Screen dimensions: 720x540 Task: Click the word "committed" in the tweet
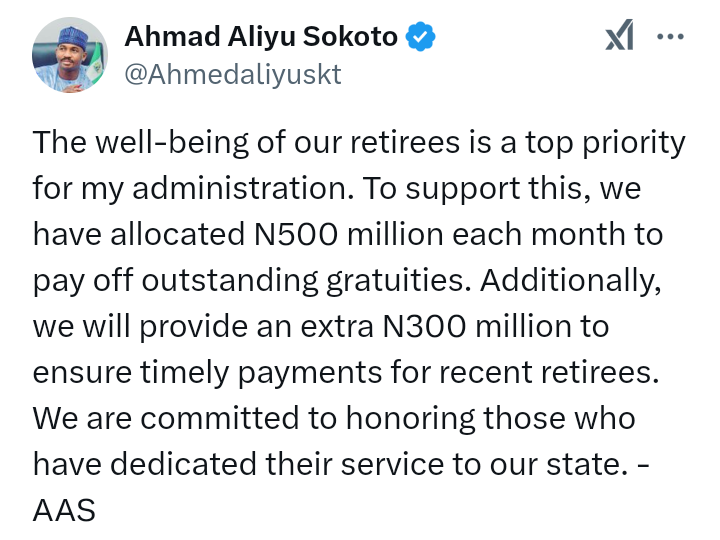click(x=239, y=419)
